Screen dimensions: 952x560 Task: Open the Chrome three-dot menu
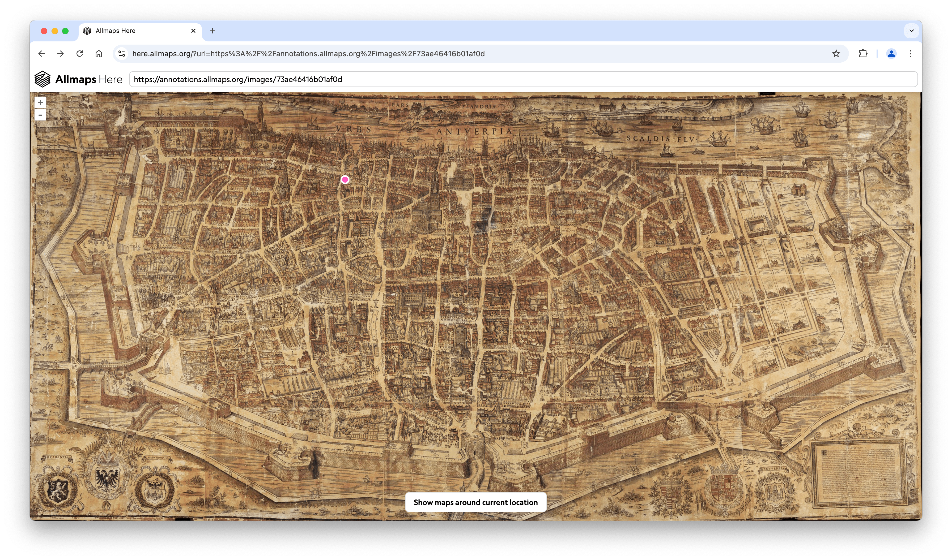[911, 54]
